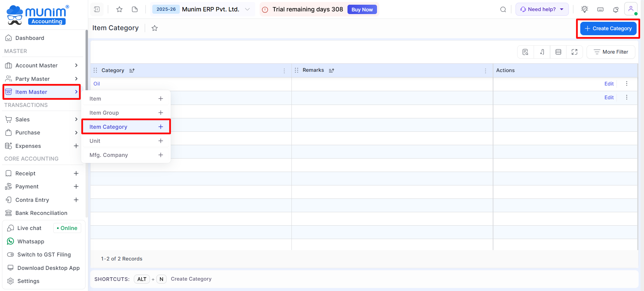Open the lightbulb suggestions icon

pos(585,9)
